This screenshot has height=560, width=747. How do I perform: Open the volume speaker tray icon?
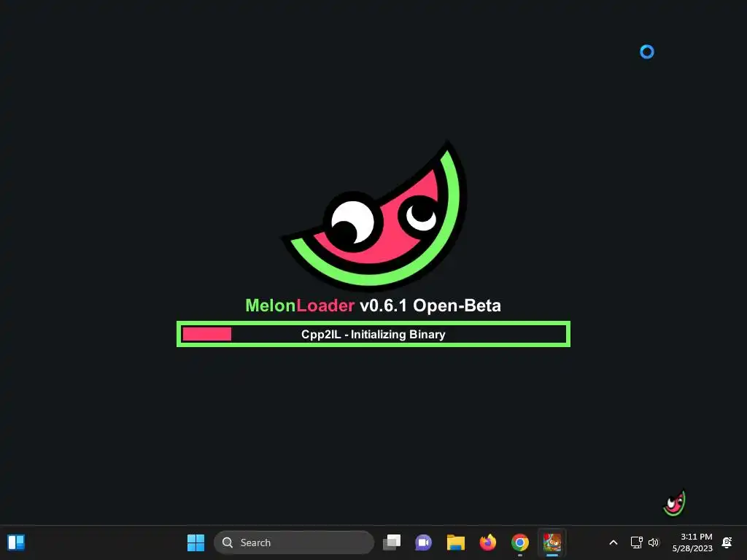click(654, 542)
